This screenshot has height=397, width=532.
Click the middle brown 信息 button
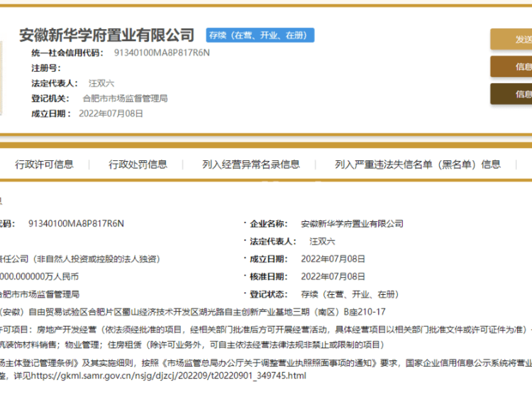coord(511,67)
